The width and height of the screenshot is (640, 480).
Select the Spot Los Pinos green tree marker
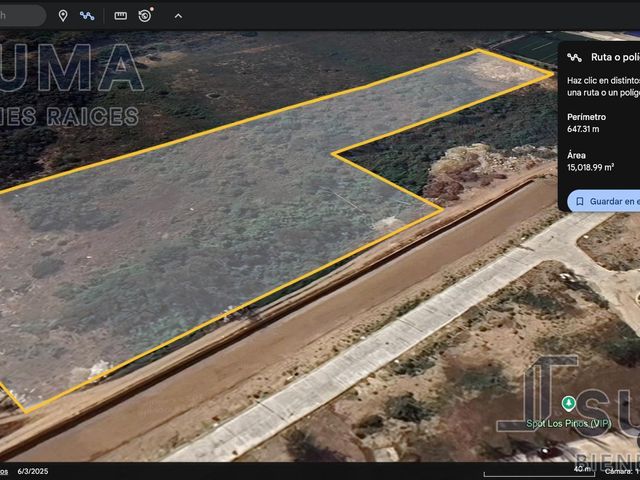pyautogui.click(x=569, y=403)
